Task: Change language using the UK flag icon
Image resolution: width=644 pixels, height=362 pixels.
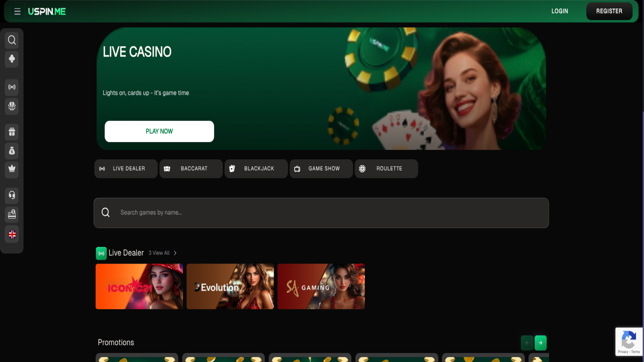Action: coord(12,235)
